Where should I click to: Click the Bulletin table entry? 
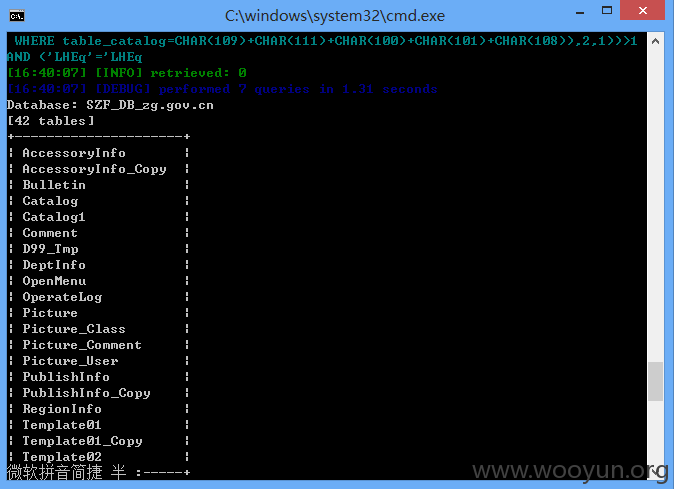pyautogui.click(x=54, y=185)
